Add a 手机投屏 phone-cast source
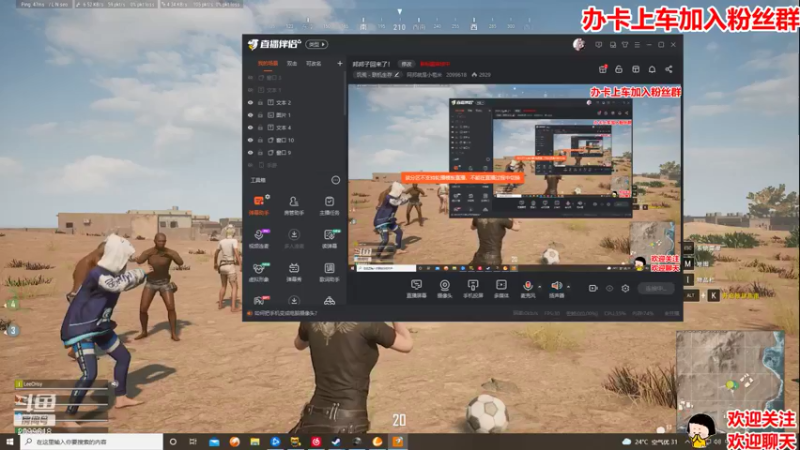The image size is (800, 450). (x=473, y=289)
